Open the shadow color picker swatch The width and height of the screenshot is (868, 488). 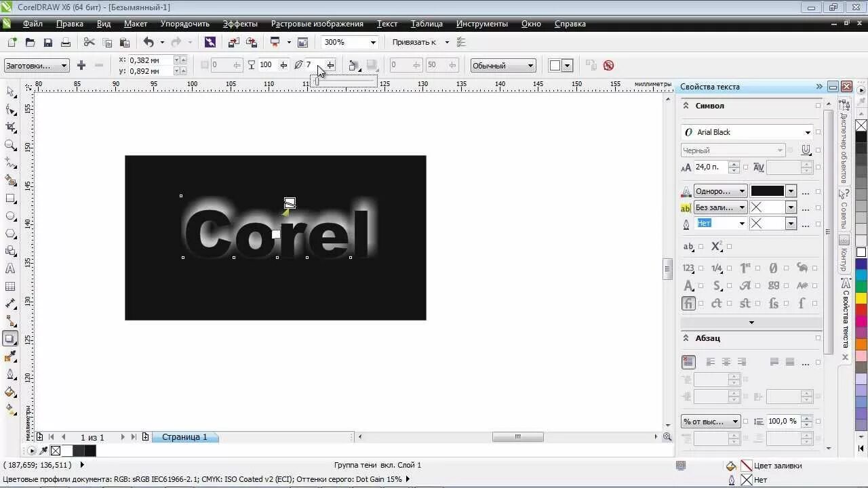pyautogui.click(x=561, y=66)
